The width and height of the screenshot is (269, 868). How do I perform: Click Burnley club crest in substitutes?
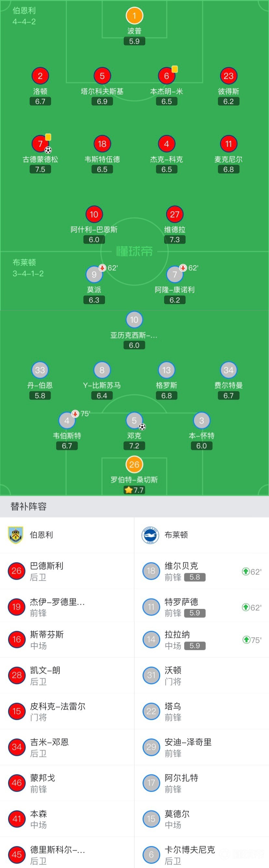[16, 535]
